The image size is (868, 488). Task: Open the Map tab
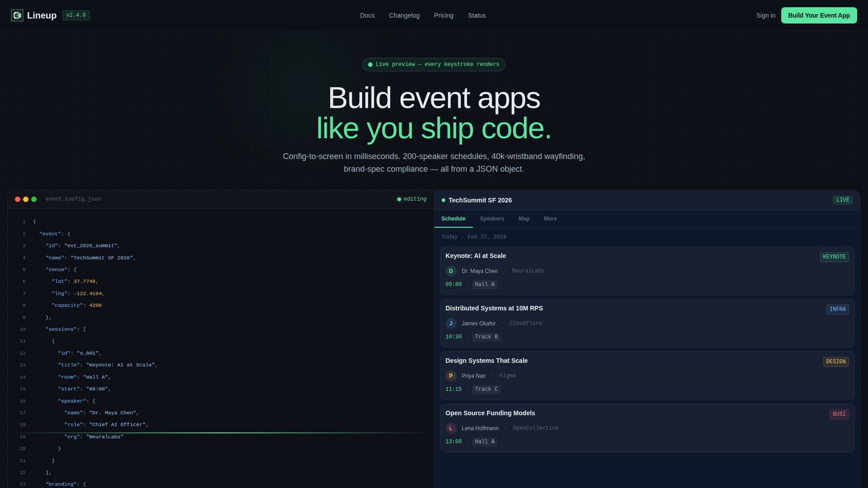click(524, 219)
